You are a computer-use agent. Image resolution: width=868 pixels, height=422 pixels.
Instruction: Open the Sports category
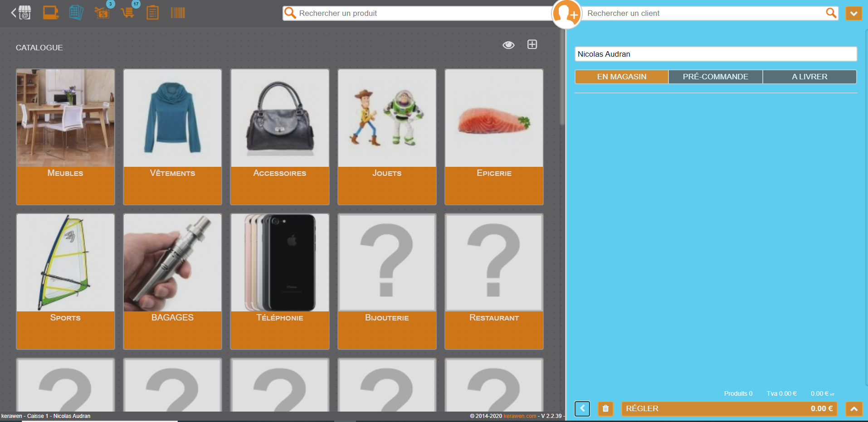65,281
